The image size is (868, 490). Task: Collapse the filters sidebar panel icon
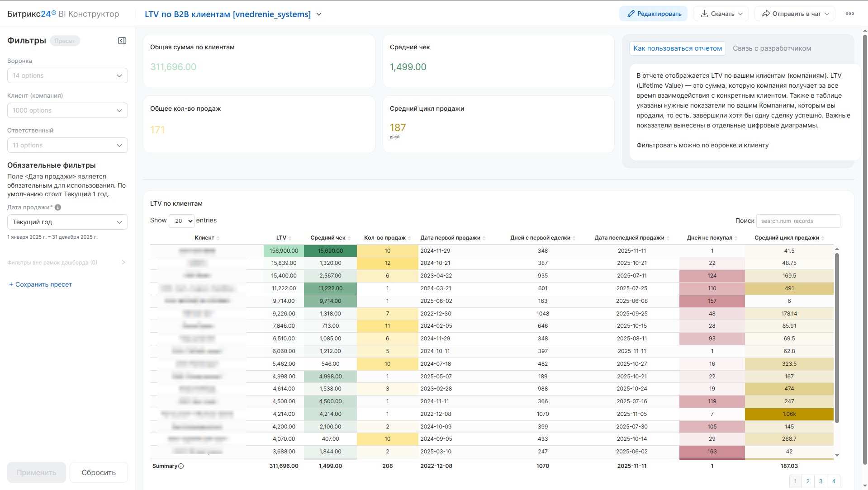(x=122, y=41)
